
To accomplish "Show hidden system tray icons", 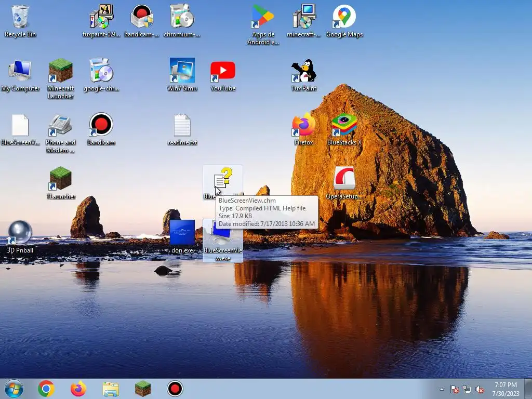I will click(x=442, y=389).
